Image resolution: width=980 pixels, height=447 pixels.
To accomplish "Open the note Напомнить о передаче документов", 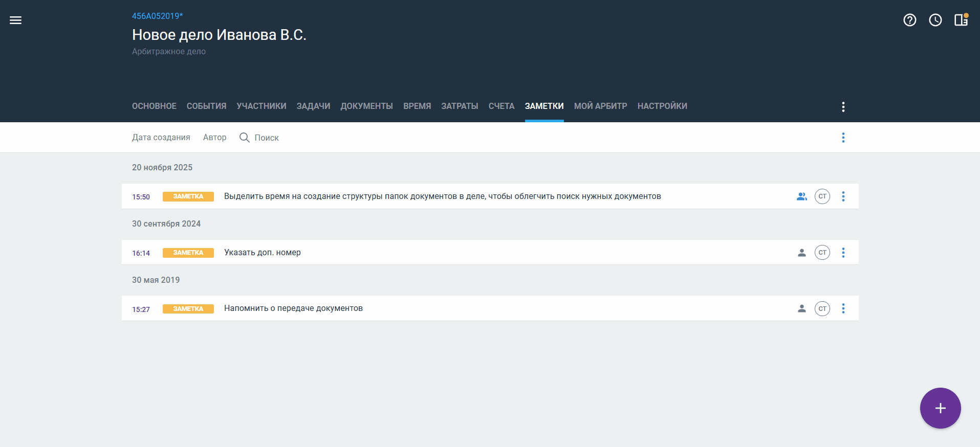I will (293, 308).
